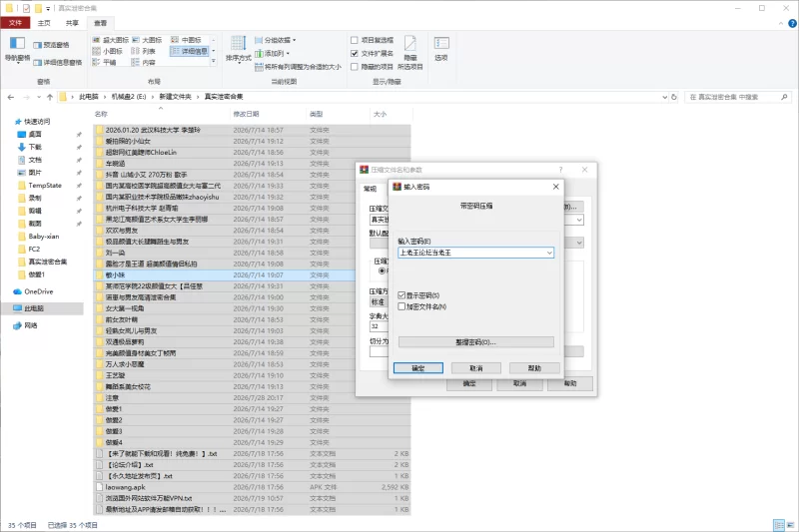Select General (常规) tab in archive dialog
Image resolution: width=799 pixels, height=532 pixels.
370,189
